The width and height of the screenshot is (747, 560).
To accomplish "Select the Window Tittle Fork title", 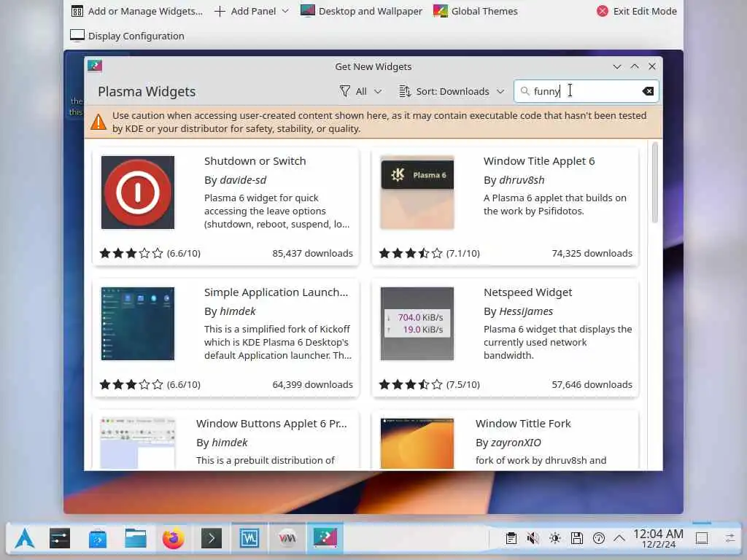I will tap(523, 424).
